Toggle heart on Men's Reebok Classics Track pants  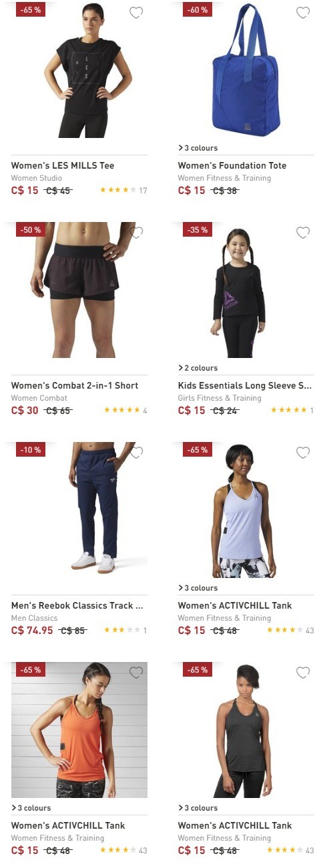(136, 452)
